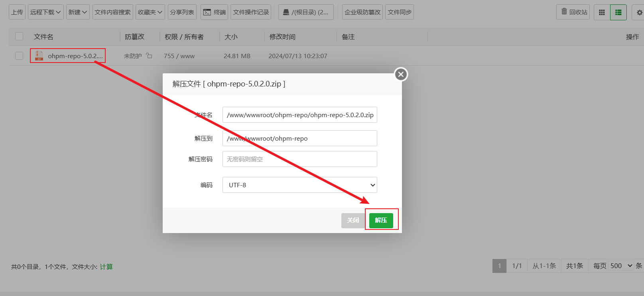This screenshot has height=296, width=644.
Task: Tick the select-all checkbox in header
Action: 19,37
